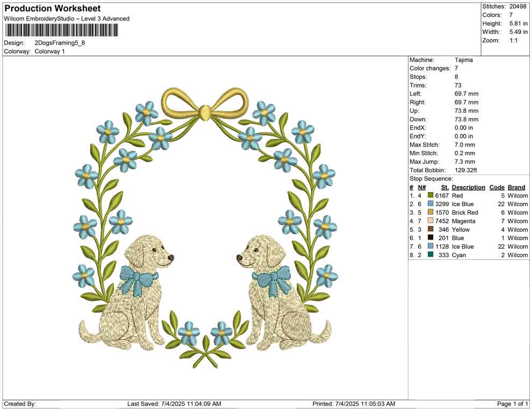Click the Cyan thread color swatch
This screenshot has height=409, width=532.
click(430, 255)
